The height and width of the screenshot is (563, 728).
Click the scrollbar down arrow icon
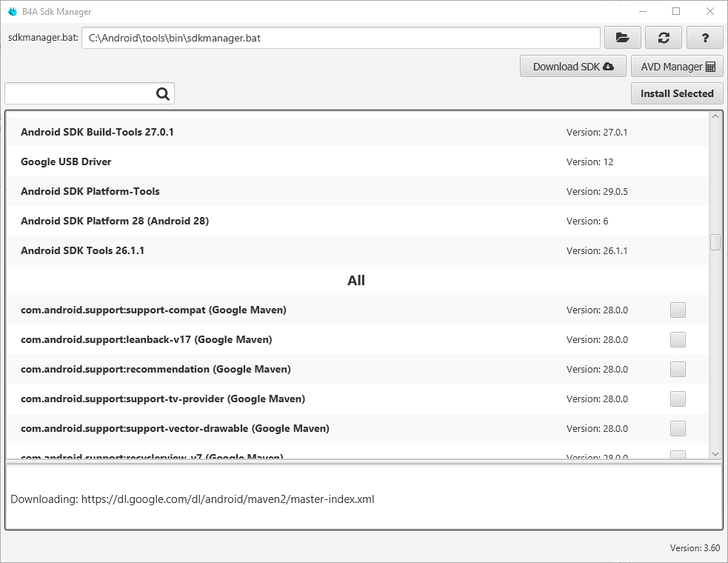coord(714,454)
